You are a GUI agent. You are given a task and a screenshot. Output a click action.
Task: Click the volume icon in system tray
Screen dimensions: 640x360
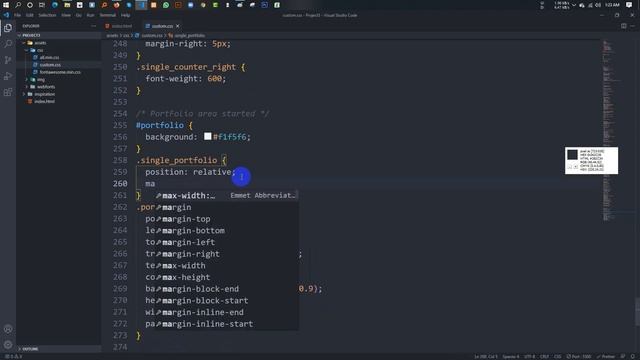pyautogui.click(x=598, y=5)
